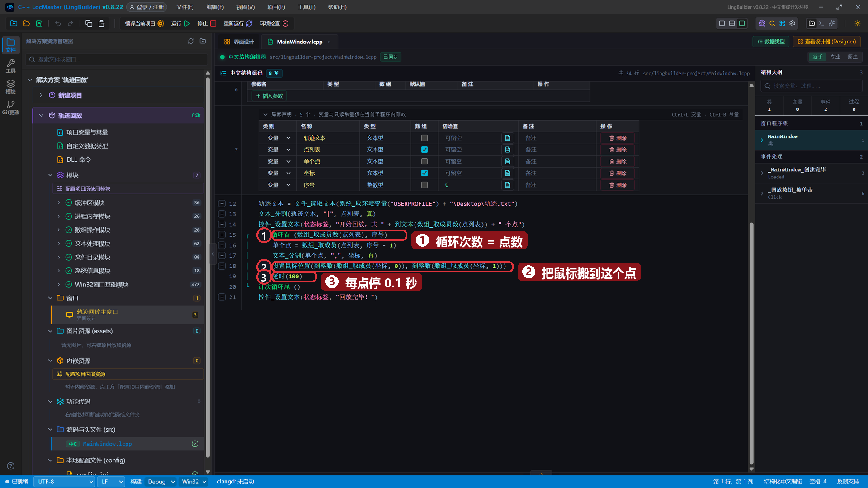Toggle the sun theme icon at top right
This screenshot has width=868, height=488.
point(857,23)
